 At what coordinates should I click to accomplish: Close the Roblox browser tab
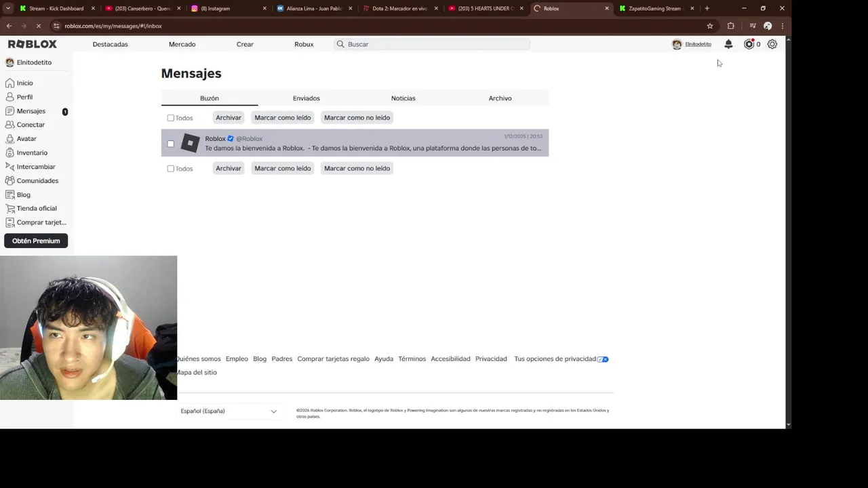pyautogui.click(x=607, y=8)
